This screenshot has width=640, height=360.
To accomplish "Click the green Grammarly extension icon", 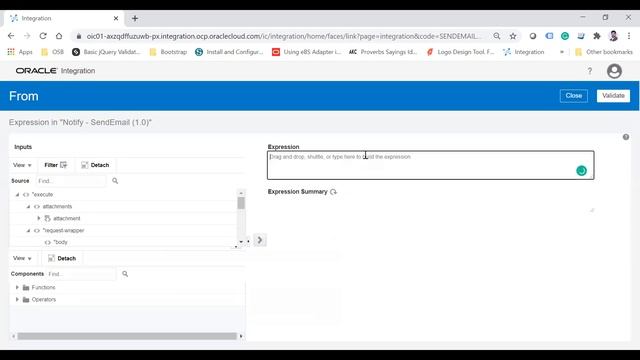I will 565,36.
